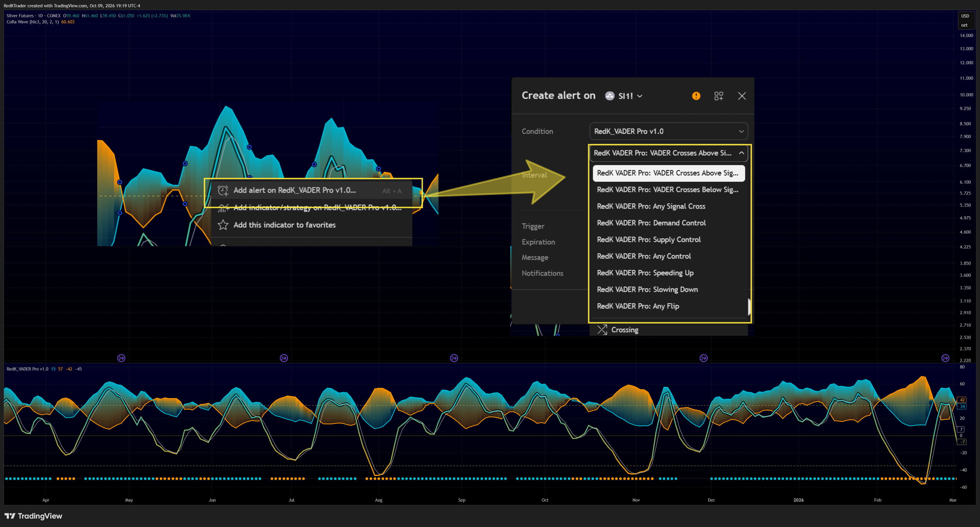
Task: Close the Create alert dialog
Action: 742,96
